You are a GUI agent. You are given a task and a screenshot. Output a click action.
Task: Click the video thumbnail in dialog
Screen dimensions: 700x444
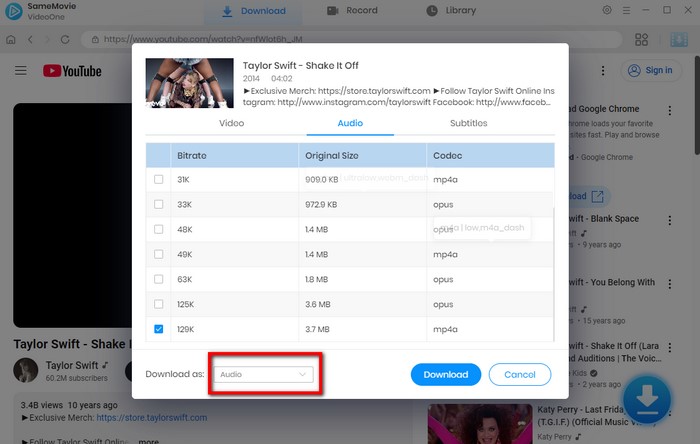coord(189,83)
